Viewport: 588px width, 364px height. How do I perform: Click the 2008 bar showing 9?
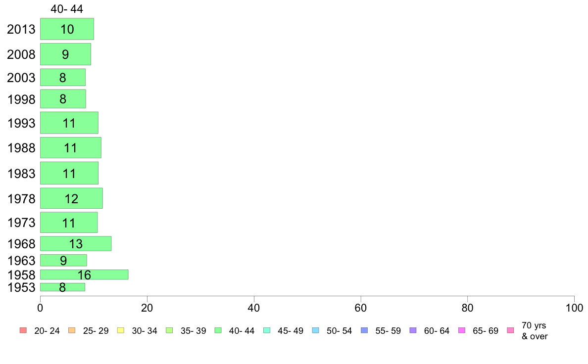[x=66, y=54]
